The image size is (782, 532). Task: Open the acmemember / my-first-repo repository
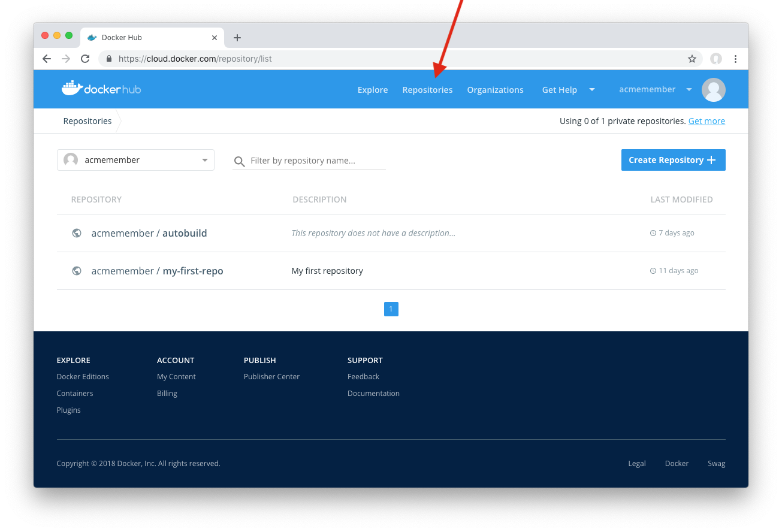click(157, 271)
